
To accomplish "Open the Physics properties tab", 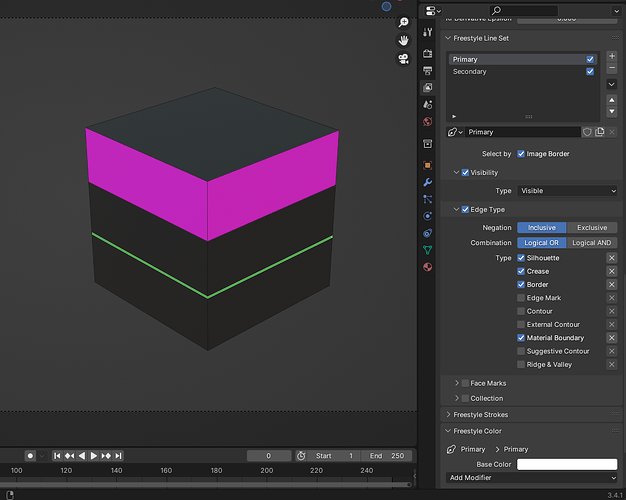I will click(428, 216).
